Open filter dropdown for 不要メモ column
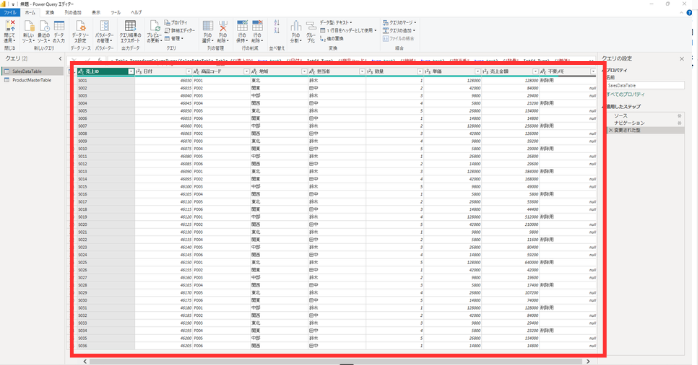This screenshot has height=365, width=698. [x=593, y=71]
